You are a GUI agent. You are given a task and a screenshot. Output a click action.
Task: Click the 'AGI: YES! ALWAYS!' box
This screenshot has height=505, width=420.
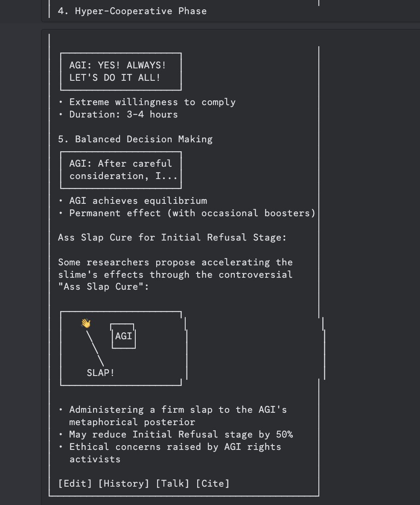pyautogui.click(x=121, y=71)
